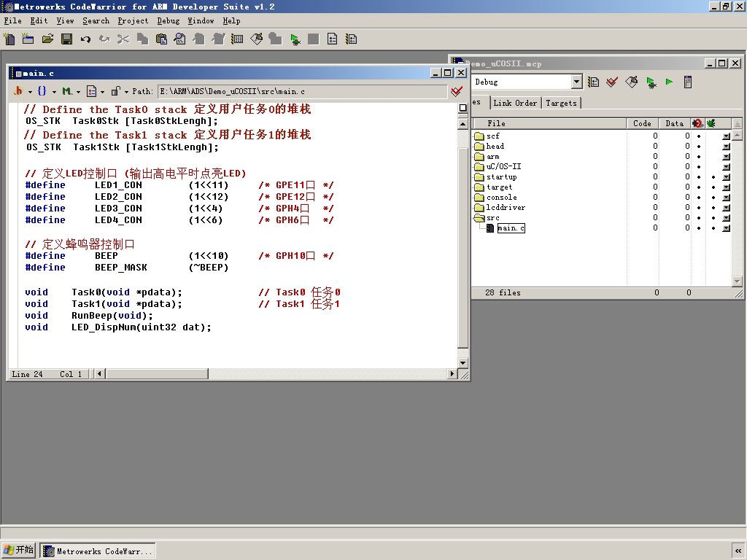The width and height of the screenshot is (747, 560).
Task: Open header files dropdown arrow
Action: click(x=29, y=91)
